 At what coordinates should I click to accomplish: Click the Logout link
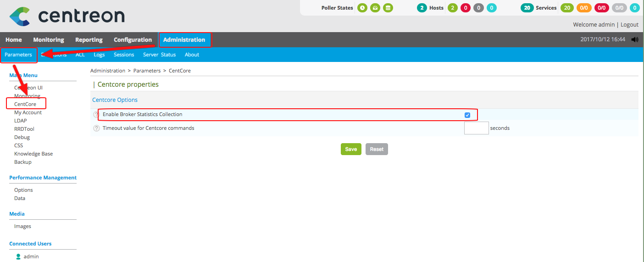(x=629, y=25)
